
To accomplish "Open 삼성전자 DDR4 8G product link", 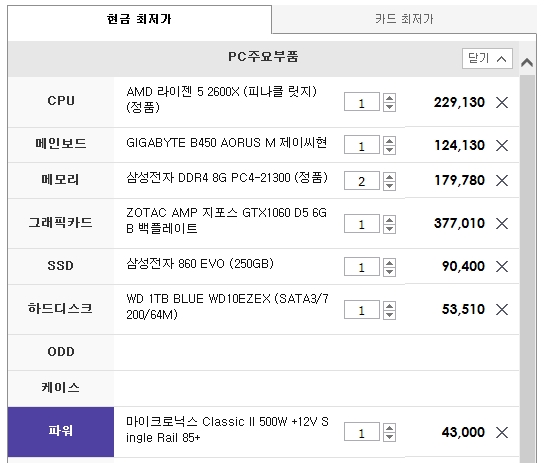I will pyautogui.click(x=227, y=178).
